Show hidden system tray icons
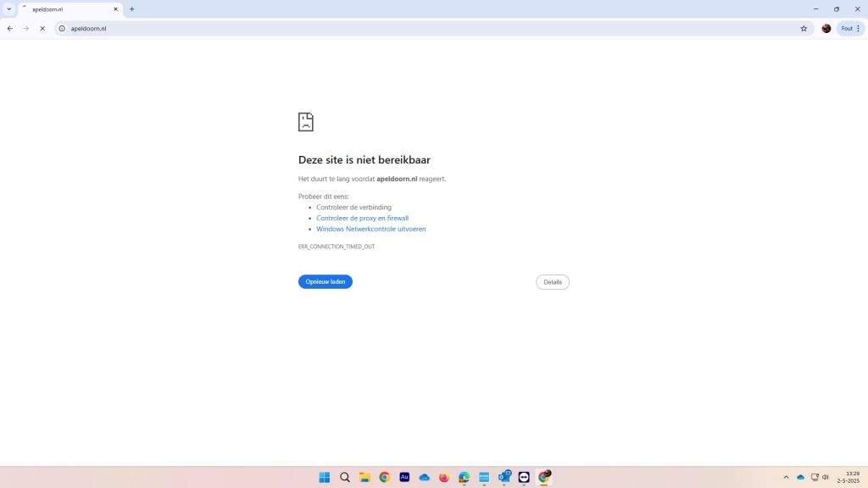The image size is (868, 488). (x=786, y=477)
